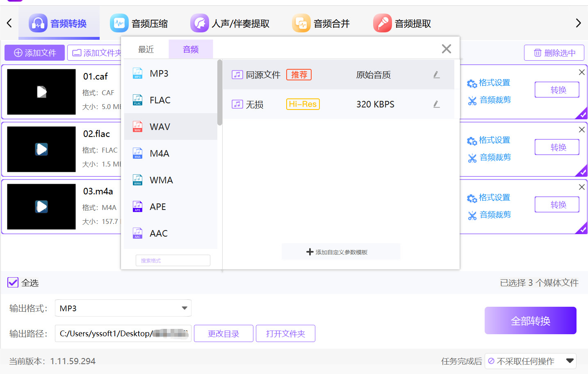Click the 全部转换 button

pos(530,321)
